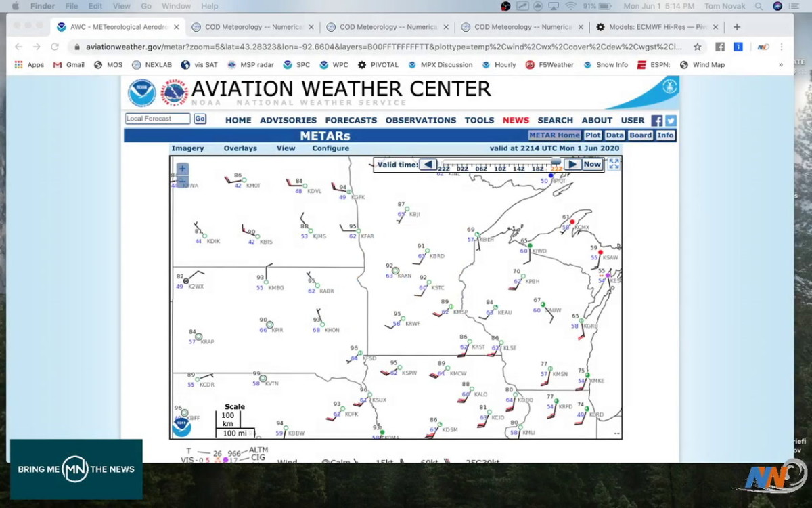Click the Local Forecast input field

point(156,118)
